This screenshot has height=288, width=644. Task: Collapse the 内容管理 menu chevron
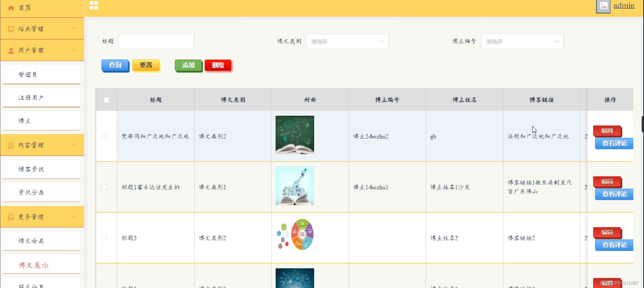point(74,145)
